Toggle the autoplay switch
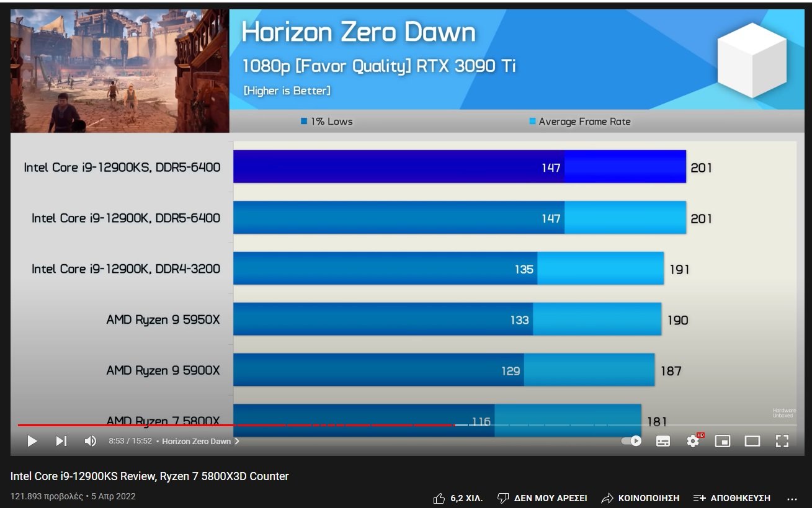Screen dimensions: 812x508 [x=631, y=441]
